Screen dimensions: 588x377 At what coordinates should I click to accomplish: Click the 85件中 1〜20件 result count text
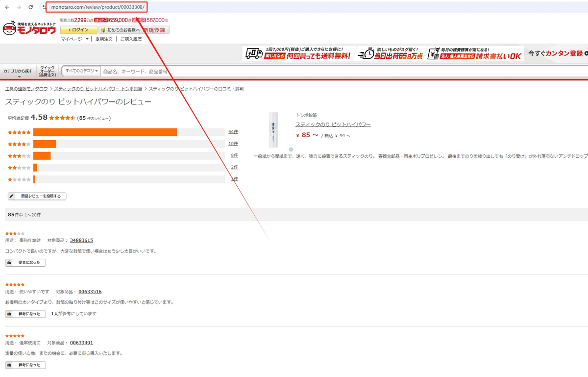24,215
